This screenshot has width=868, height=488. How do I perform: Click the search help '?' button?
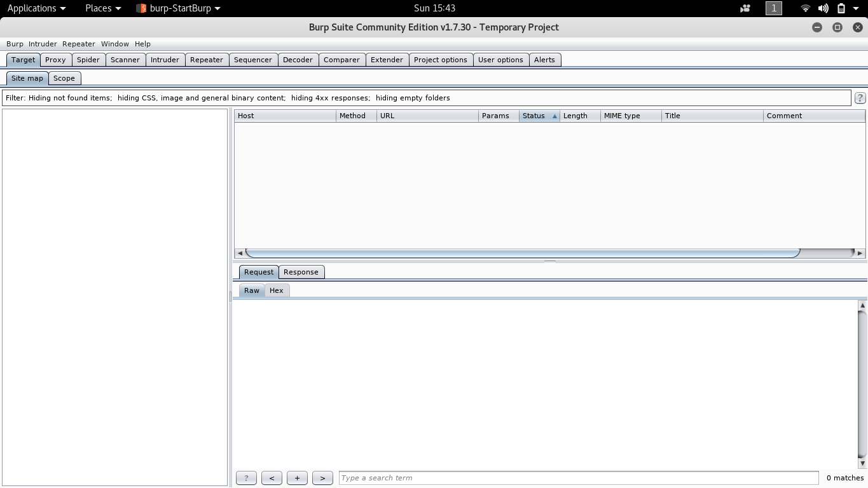pyautogui.click(x=246, y=478)
